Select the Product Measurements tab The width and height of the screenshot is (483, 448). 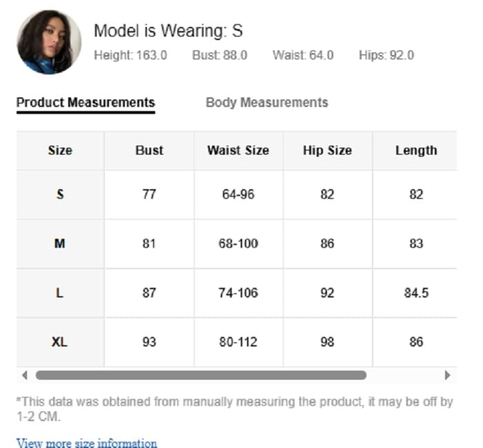click(86, 103)
